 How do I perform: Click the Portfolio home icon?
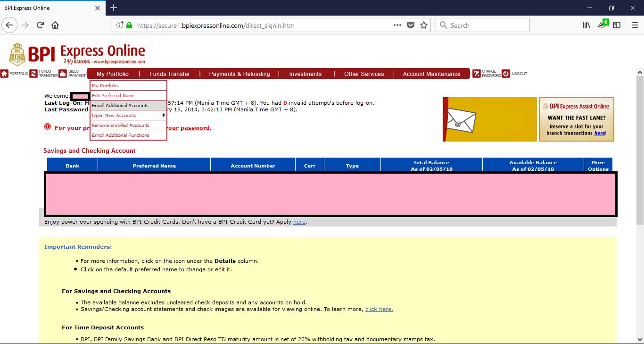click(4, 74)
